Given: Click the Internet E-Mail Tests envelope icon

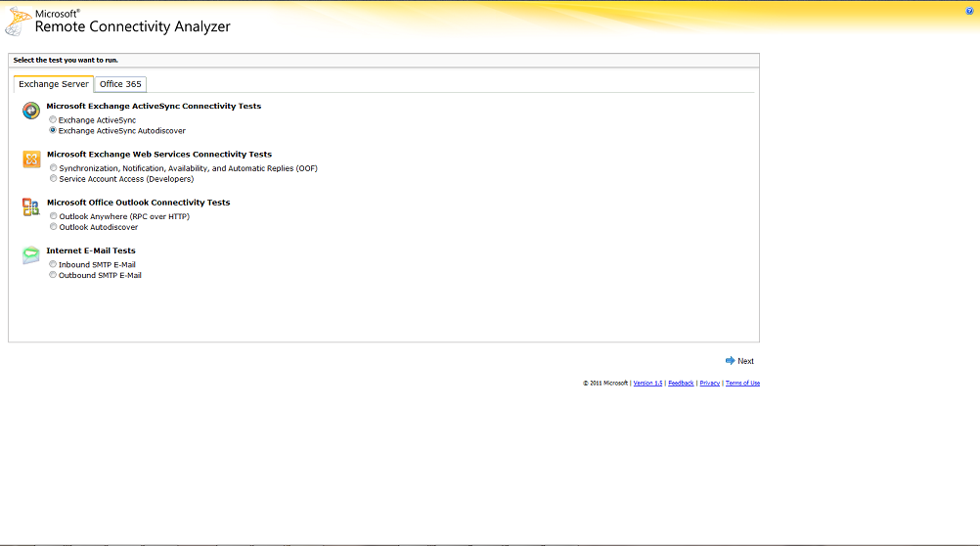Looking at the screenshot, I should click(30, 255).
